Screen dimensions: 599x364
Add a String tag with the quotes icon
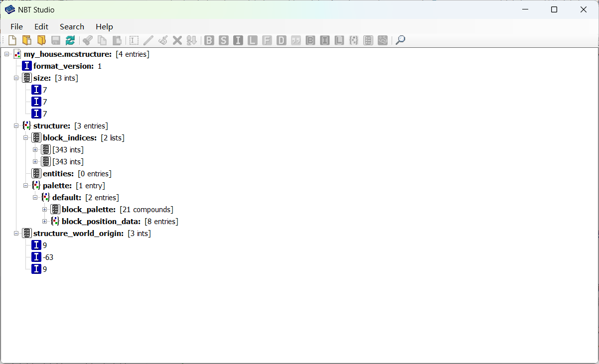tap(296, 40)
